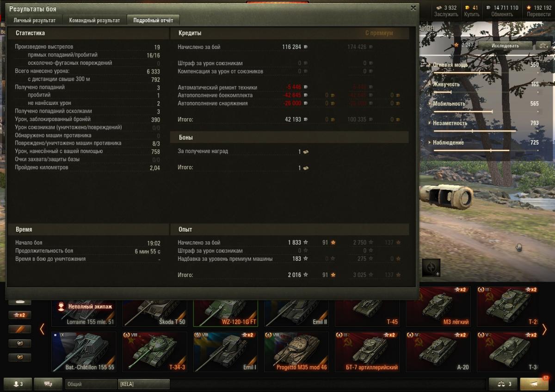Select the A-20 tank card

coord(438,352)
